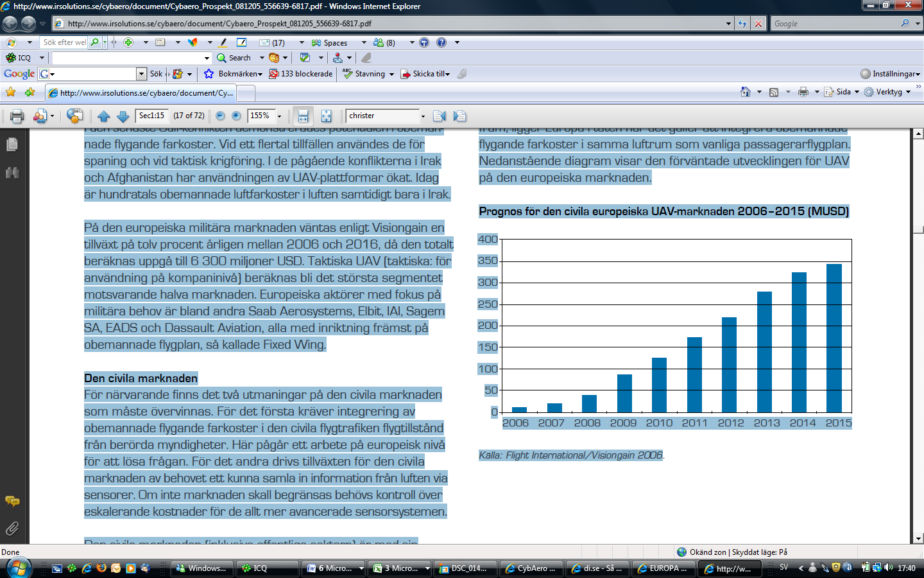
Task: Toggle fit one full page view
Action: [x=326, y=116]
